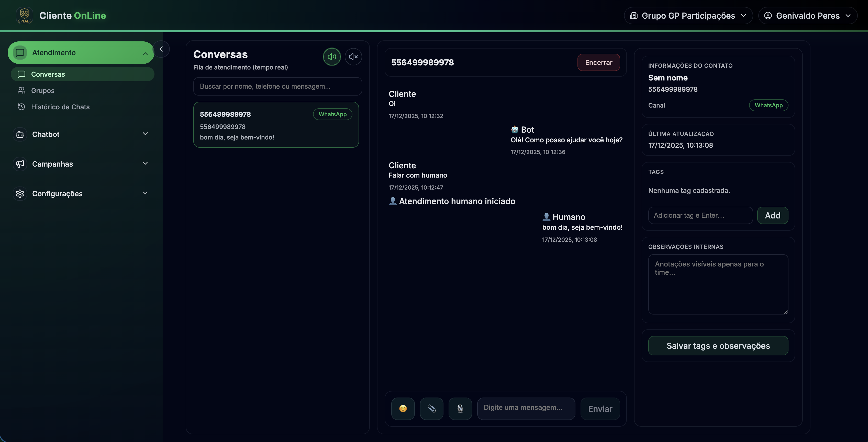
Task: Click the Encerrar button
Action: coord(598,62)
